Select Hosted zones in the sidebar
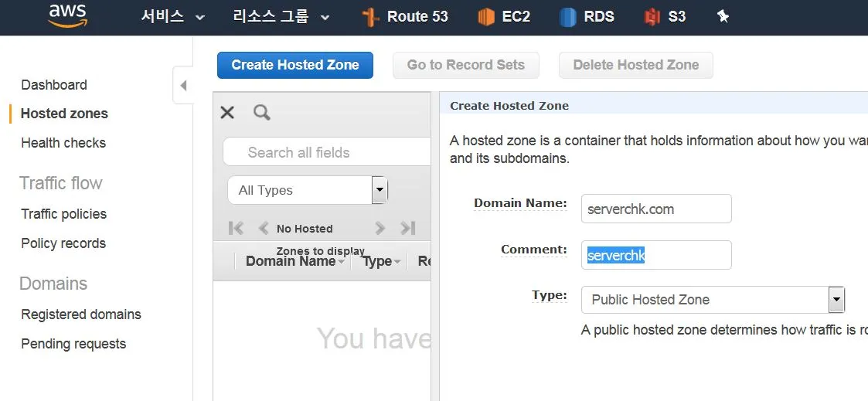Image resolution: width=868 pixels, height=401 pixels. 64,114
